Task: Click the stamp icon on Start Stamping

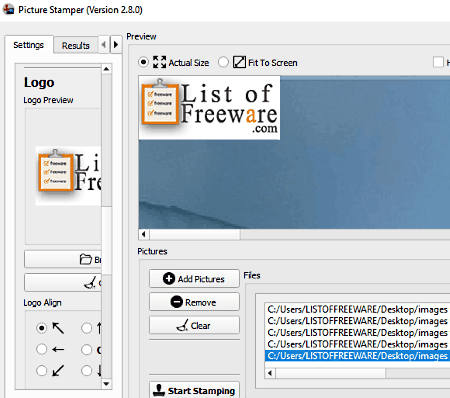Action: (159, 390)
